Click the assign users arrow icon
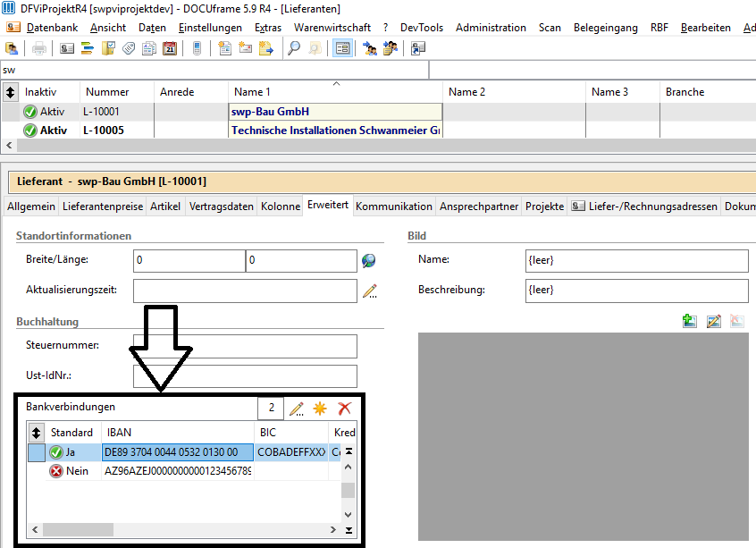Image resolution: width=756 pixels, height=548 pixels. coord(370,48)
